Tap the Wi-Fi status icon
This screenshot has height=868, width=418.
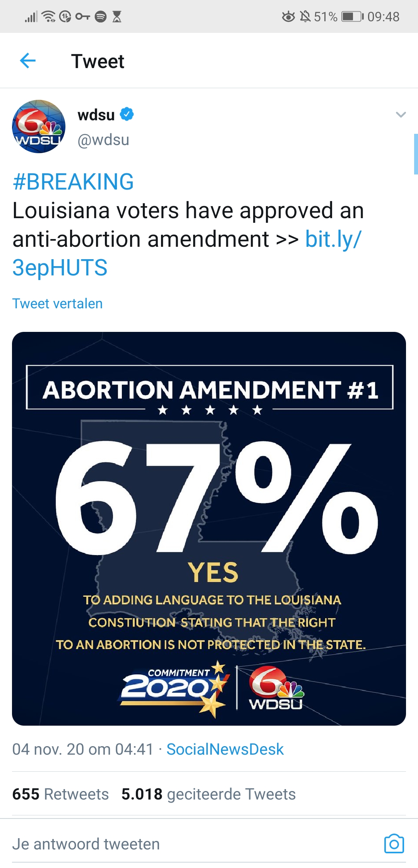tap(49, 17)
